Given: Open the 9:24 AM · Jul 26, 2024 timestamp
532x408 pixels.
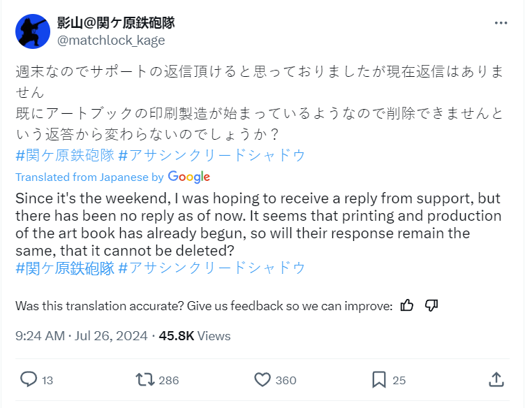Looking at the screenshot, I should pyautogui.click(x=81, y=336).
